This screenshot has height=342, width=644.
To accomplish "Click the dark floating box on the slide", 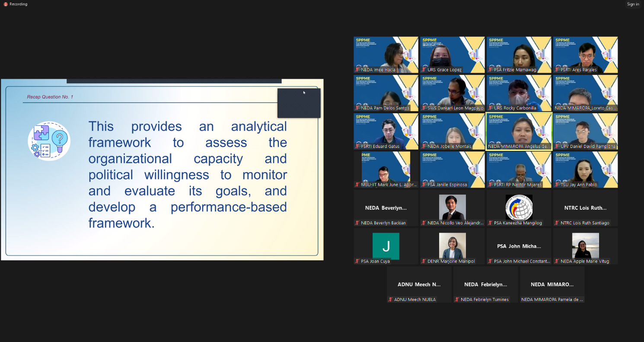I will 299,103.
